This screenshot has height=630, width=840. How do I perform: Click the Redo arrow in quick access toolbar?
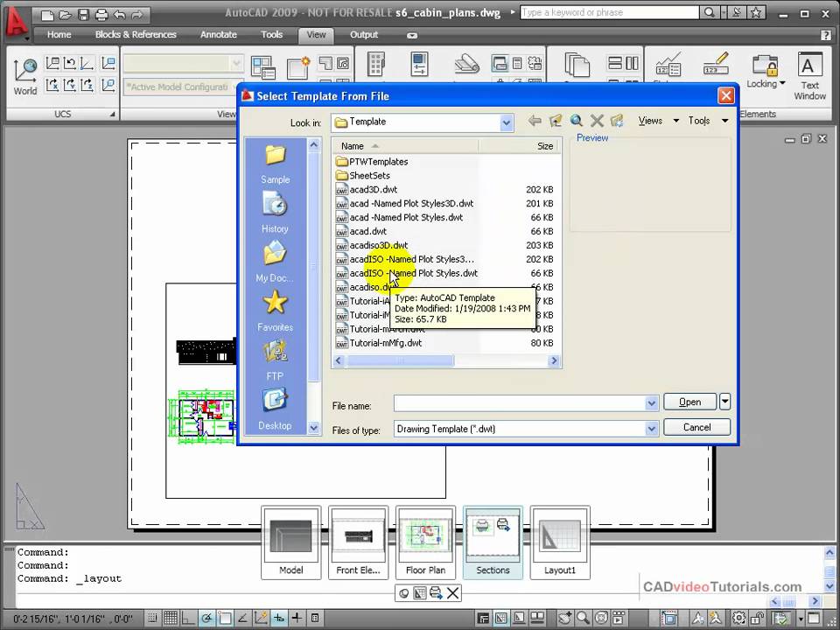(x=137, y=15)
